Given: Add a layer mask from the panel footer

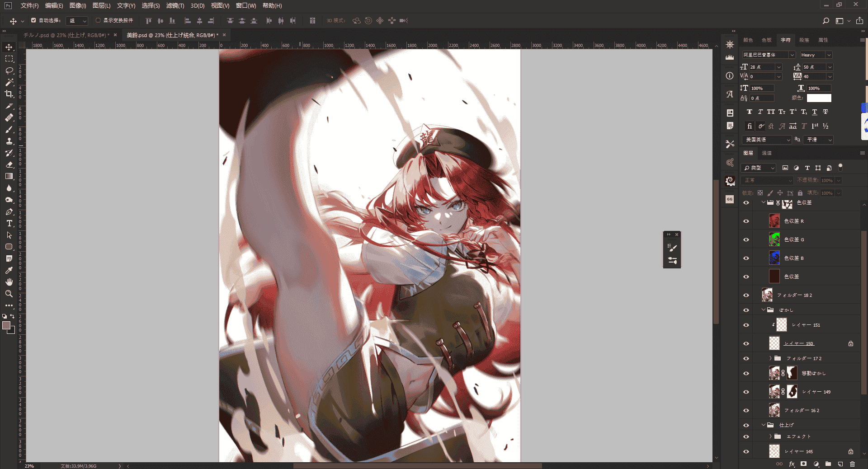Looking at the screenshot, I should pyautogui.click(x=803, y=464).
